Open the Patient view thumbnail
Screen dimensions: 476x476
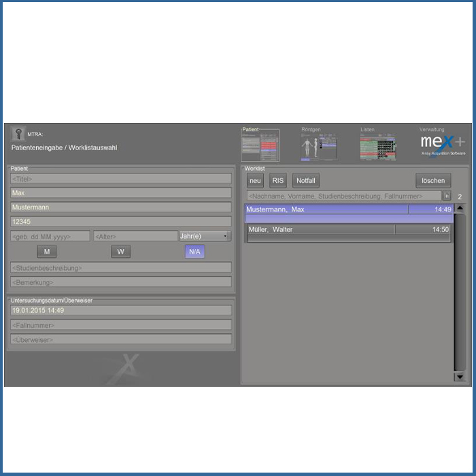pos(260,146)
